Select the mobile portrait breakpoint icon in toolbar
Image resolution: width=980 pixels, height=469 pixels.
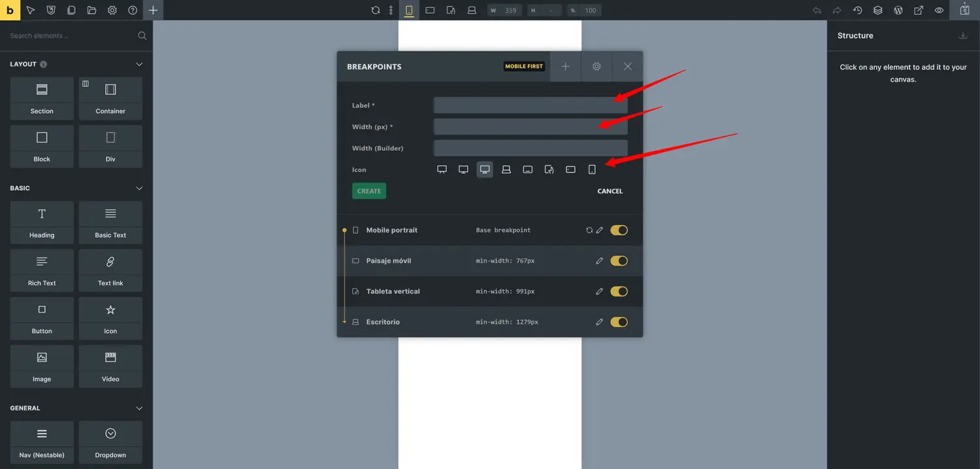tap(409, 10)
